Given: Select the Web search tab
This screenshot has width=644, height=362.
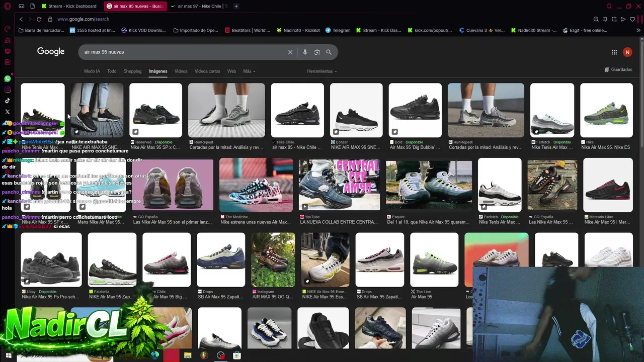Looking at the screenshot, I should [x=231, y=71].
